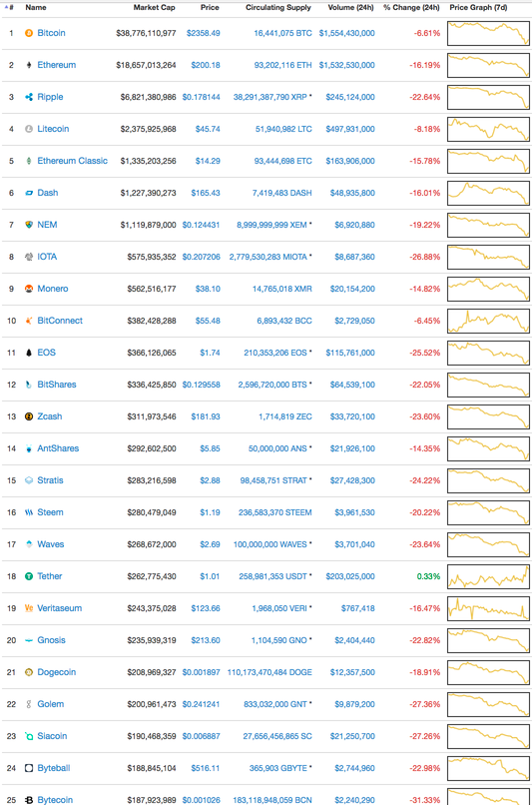Image resolution: width=532 pixels, height=805 pixels.
Task: Select Bytecoin change value -31.33%
Action: (x=425, y=800)
